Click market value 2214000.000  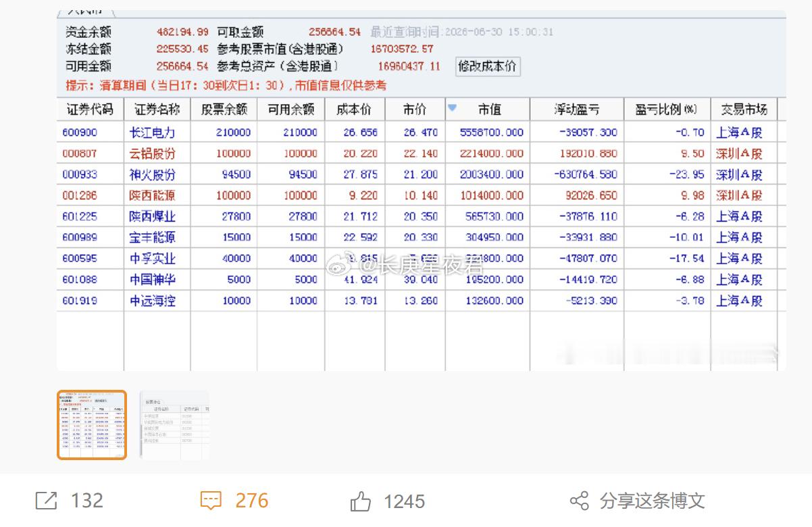click(492, 153)
